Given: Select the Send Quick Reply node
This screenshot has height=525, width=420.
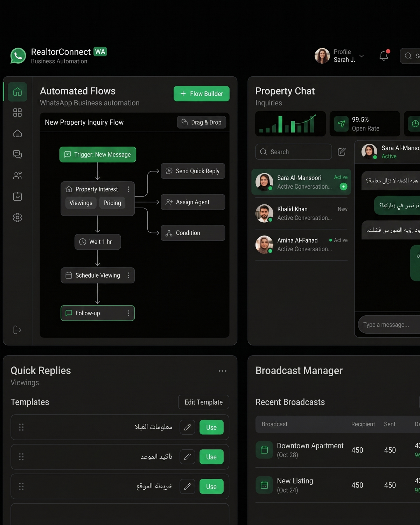Looking at the screenshot, I should pyautogui.click(x=193, y=171).
